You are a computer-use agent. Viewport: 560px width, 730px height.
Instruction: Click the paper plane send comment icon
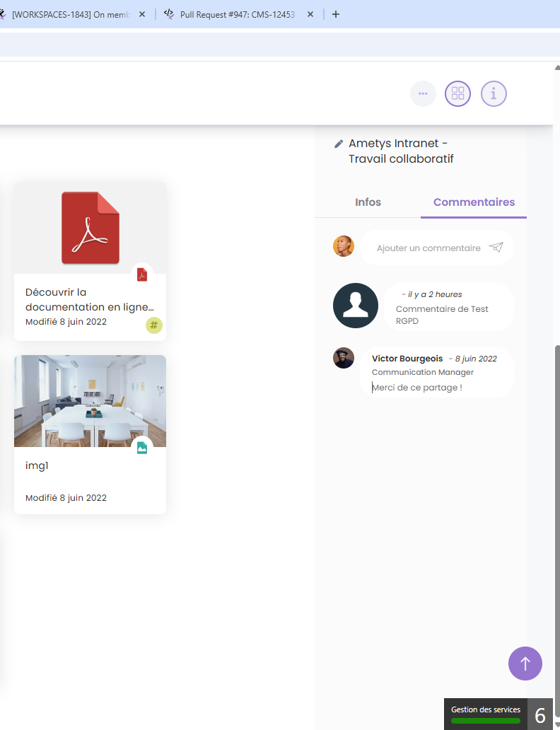click(496, 248)
